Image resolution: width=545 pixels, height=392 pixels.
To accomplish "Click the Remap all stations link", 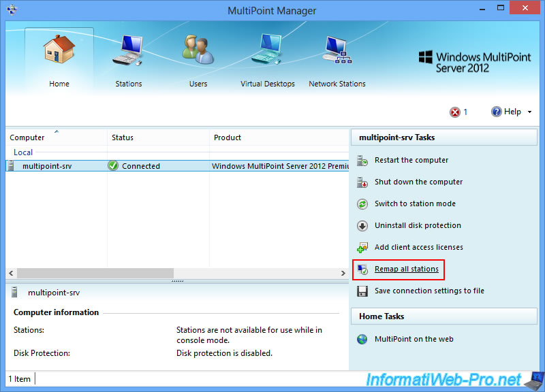I will pyautogui.click(x=406, y=269).
